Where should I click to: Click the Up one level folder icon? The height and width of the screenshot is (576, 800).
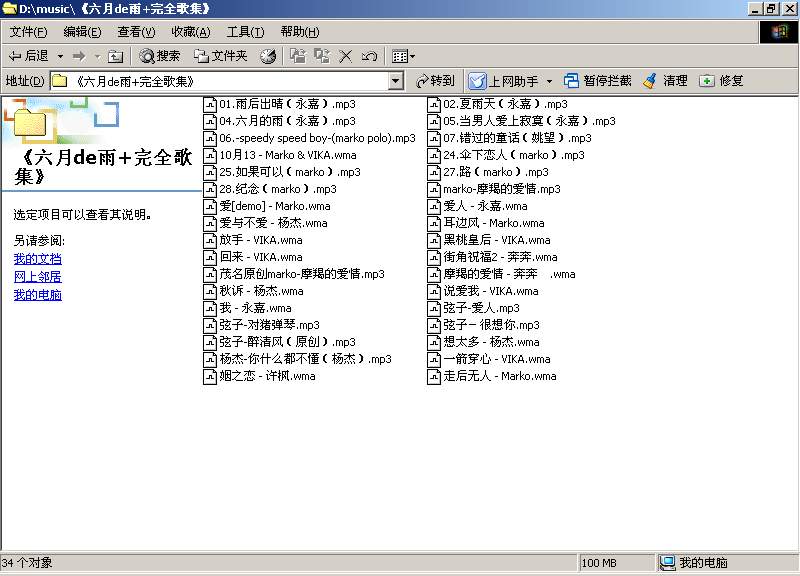(x=115, y=56)
